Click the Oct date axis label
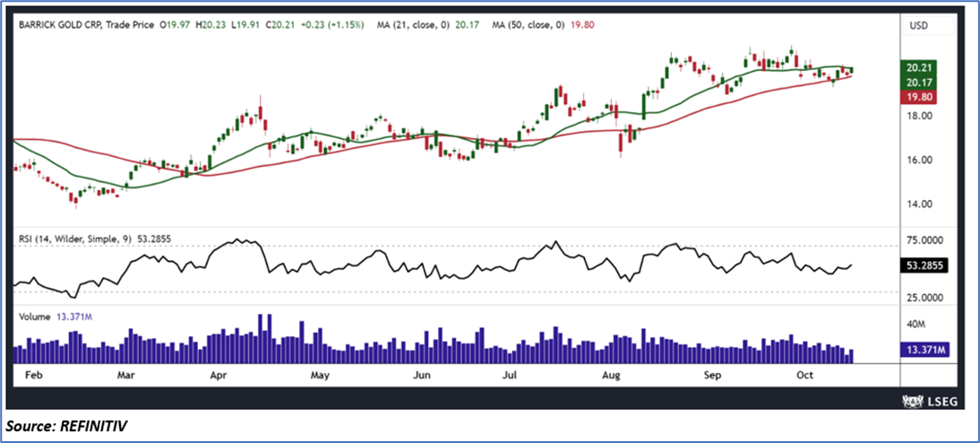Screen dimensions: 980x443 coord(804,375)
